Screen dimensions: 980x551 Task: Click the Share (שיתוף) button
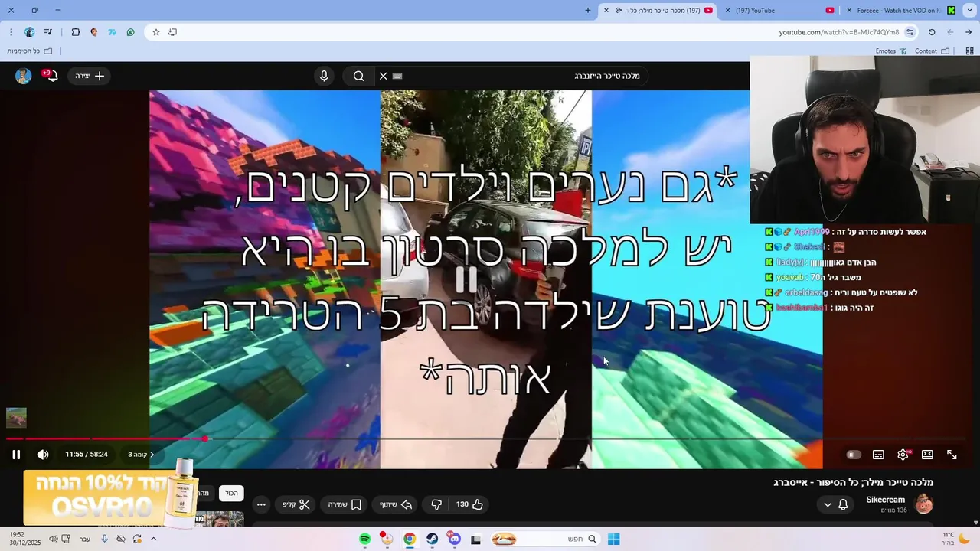(x=396, y=504)
